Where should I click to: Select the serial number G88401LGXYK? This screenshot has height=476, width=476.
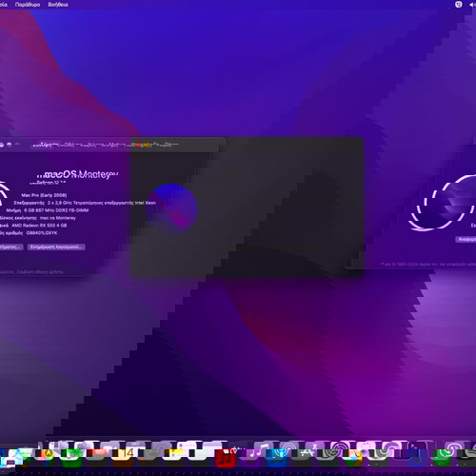pos(42,233)
